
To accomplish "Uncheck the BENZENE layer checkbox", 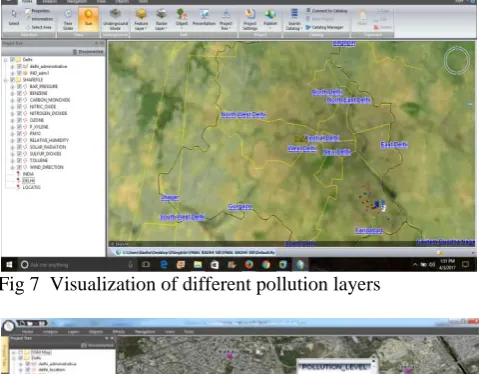I will pyautogui.click(x=19, y=93).
